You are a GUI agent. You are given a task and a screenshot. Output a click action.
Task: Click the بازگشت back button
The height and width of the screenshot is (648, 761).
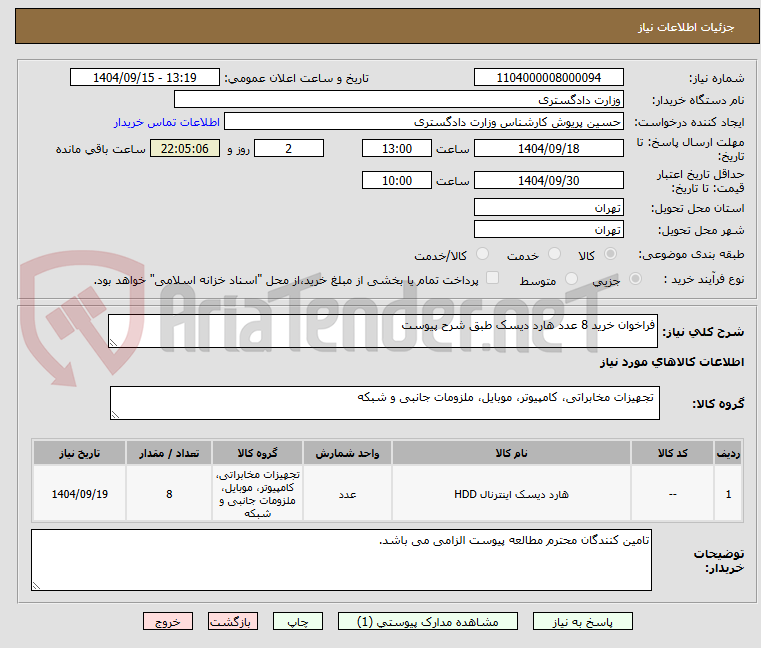(x=232, y=621)
